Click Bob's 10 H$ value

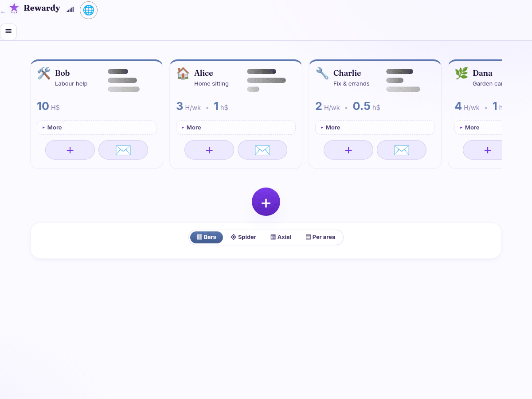point(48,106)
